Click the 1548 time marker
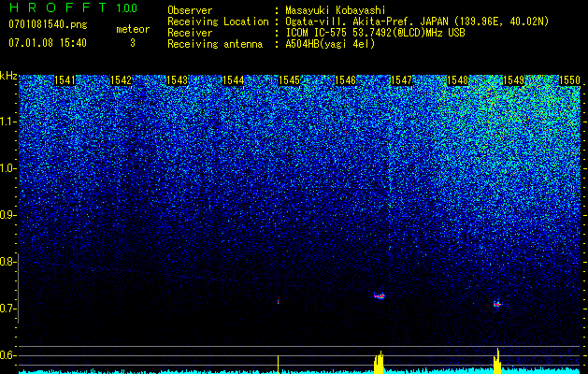 (458, 80)
